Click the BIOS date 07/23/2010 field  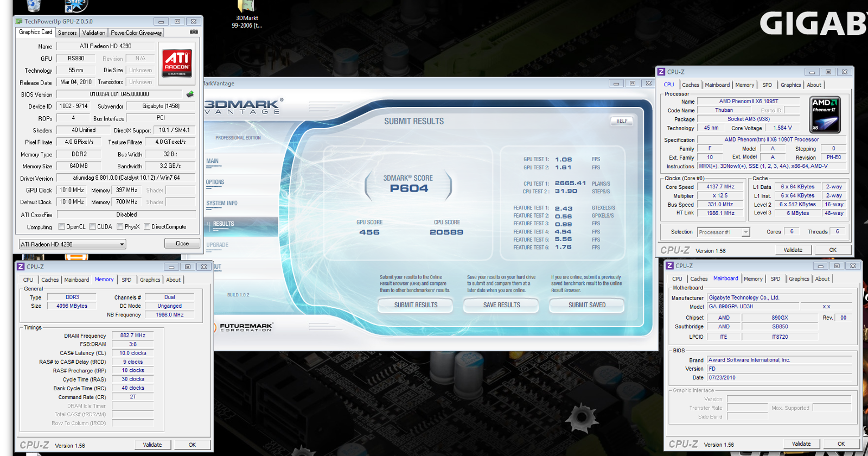779,377
